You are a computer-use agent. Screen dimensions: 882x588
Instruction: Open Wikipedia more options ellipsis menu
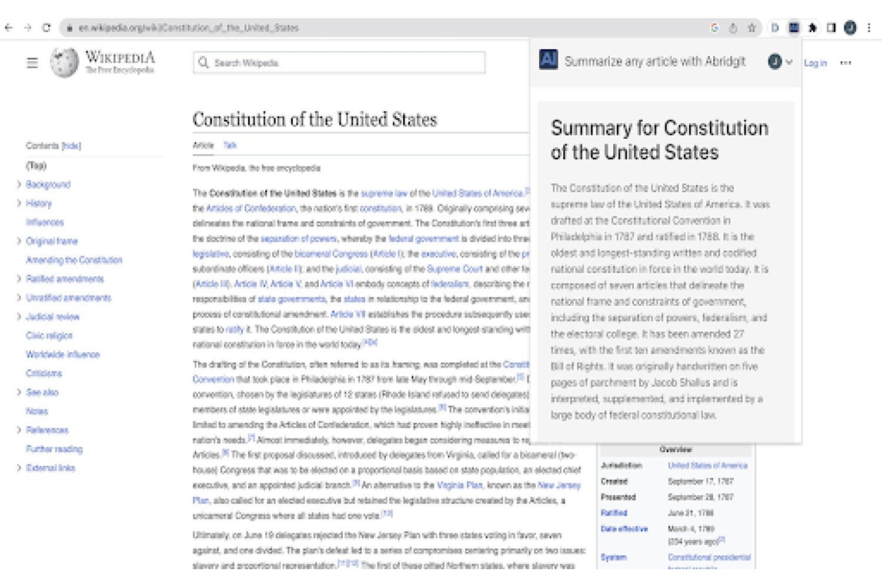point(846,63)
